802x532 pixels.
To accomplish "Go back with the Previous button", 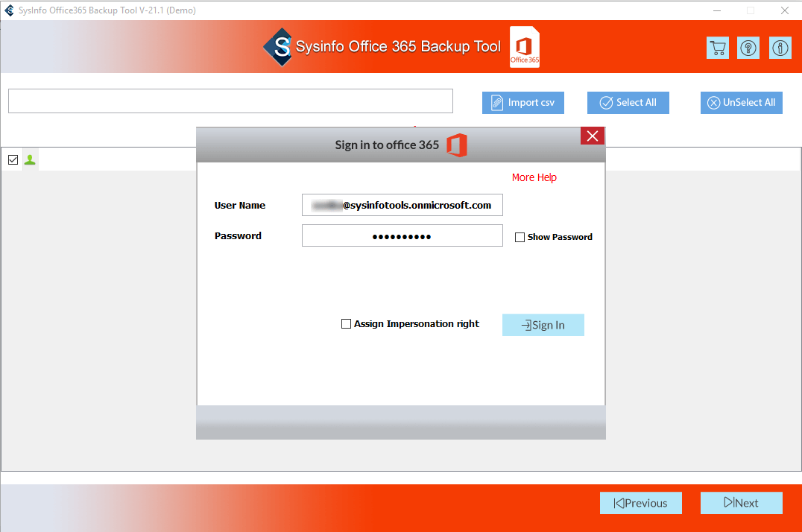I will point(641,503).
